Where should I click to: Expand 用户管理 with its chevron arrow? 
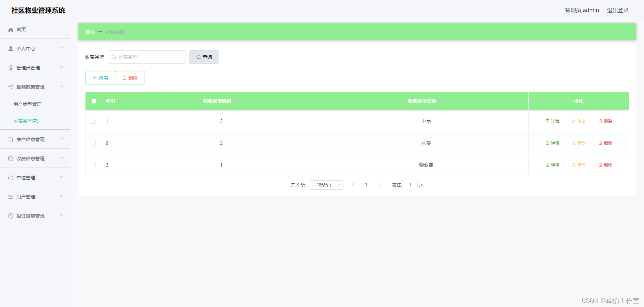click(62, 196)
